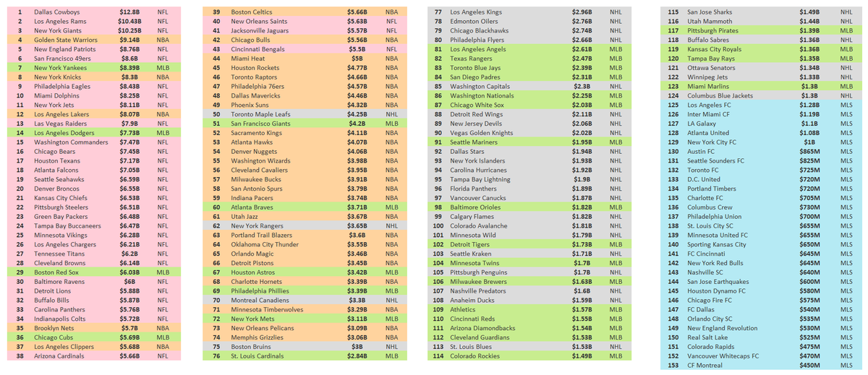This screenshot has height=375, width=868.
Task: Click the Montreal Canadiens $3.3B value
Action: click(357, 299)
